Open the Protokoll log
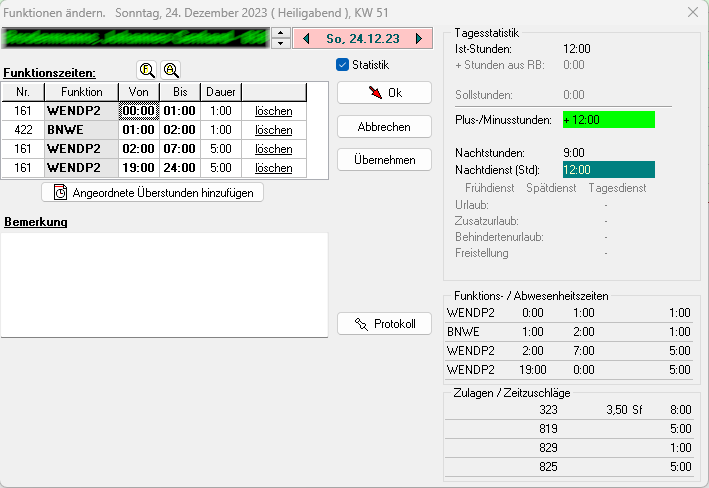This screenshot has height=488, width=709. click(384, 324)
